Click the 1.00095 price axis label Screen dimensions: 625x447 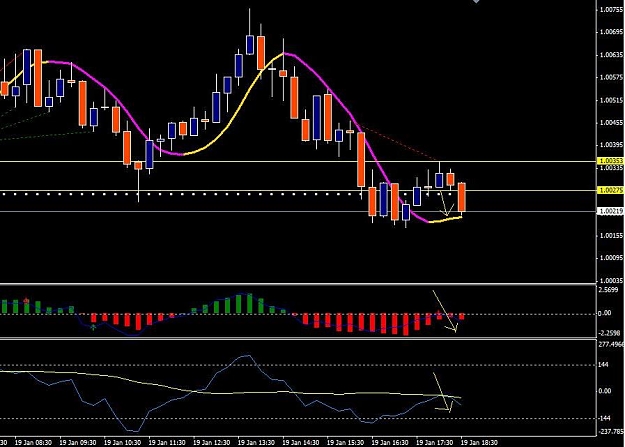pyautogui.click(x=612, y=258)
